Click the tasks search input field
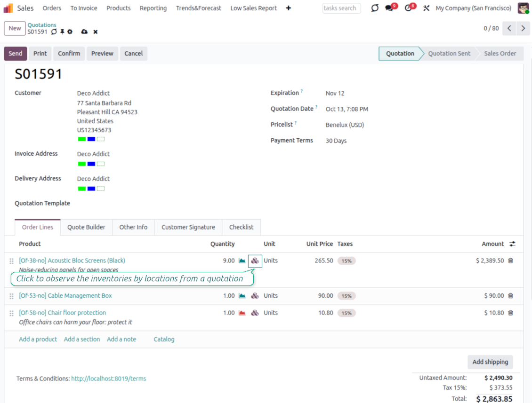The height and width of the screenshot is (403, 532). [341, 8]
